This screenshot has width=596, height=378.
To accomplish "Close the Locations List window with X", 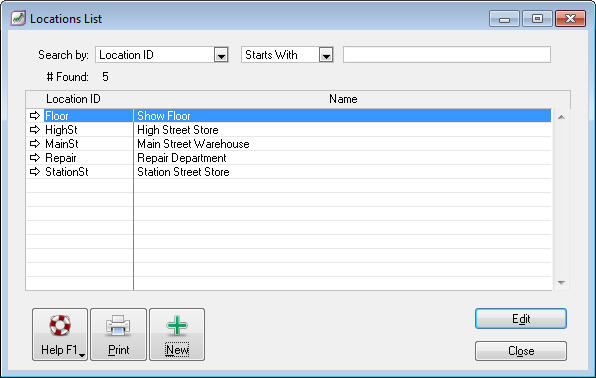I will click(570, 19).
